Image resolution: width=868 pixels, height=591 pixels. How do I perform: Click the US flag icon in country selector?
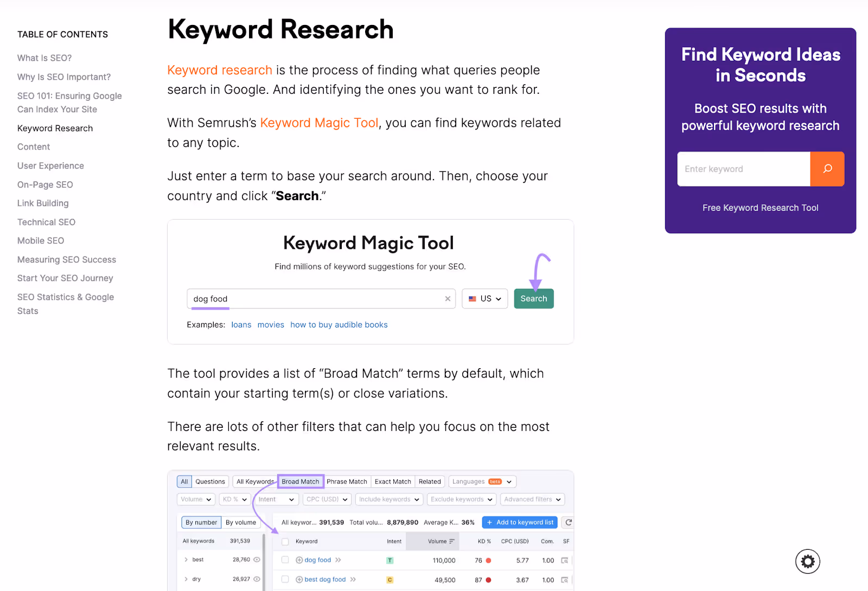[x=473, y=299]
